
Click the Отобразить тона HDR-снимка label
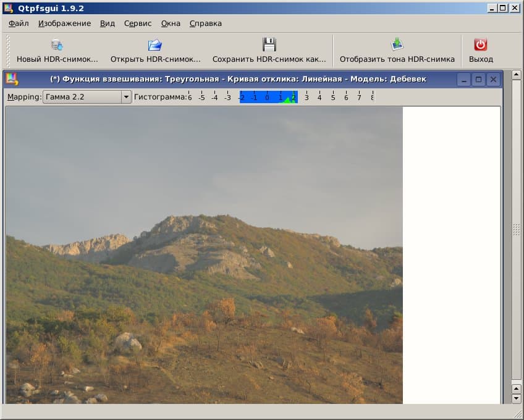click(x=397, y=59)
